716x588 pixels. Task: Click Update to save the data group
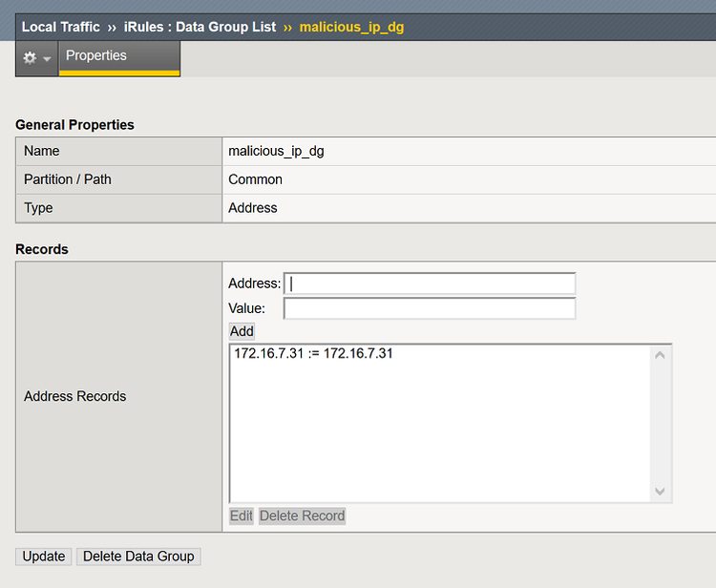coord(44,556)
